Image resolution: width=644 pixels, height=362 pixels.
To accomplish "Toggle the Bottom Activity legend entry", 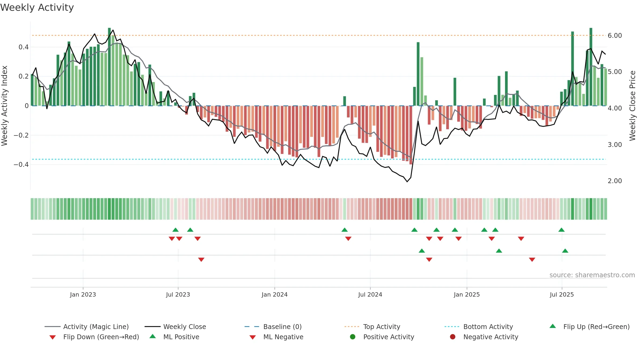I will point(479,327).
